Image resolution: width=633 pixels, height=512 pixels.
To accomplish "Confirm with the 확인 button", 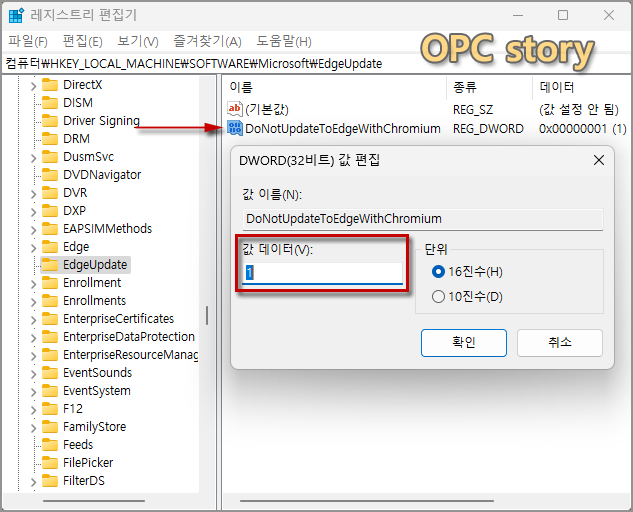I will point(463,342).
